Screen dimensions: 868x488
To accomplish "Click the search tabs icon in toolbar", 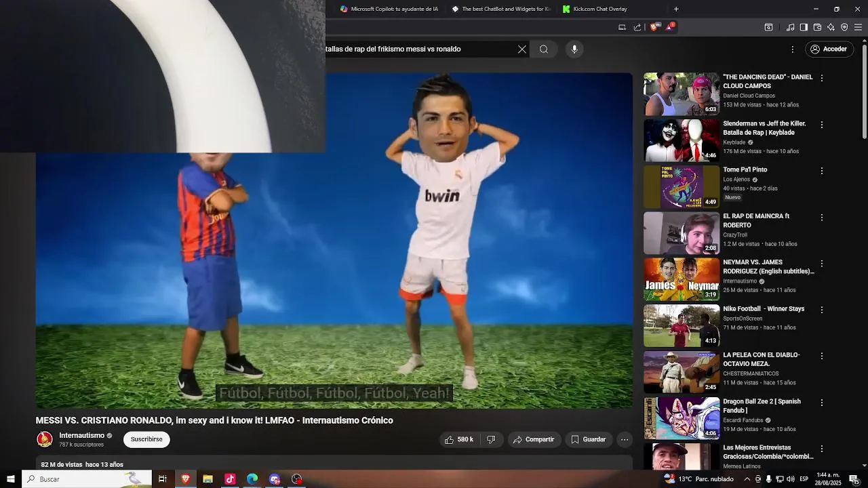I will pyautogui.click(x=768, y=27).
